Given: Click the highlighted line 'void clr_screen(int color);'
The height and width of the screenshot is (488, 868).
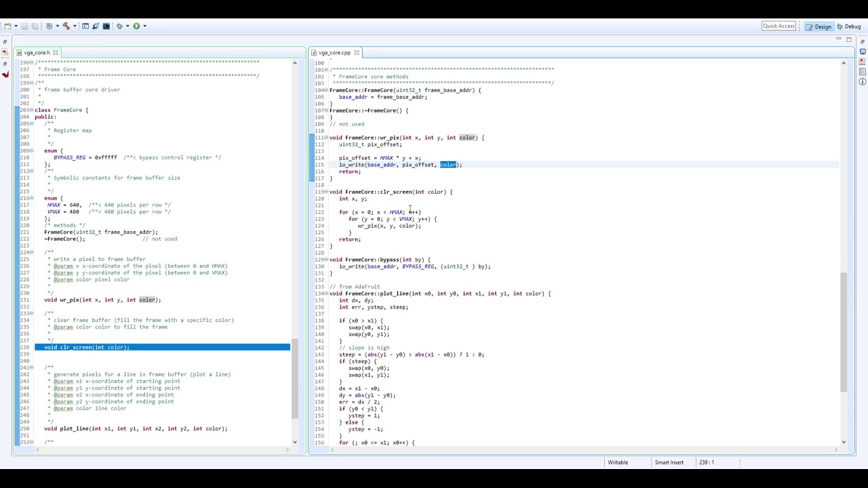Looking at the screenshot, I should click(162, 347).
